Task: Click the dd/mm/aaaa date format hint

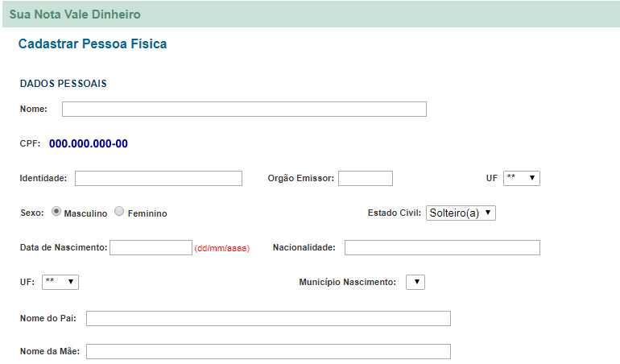Action: point(221,249)
